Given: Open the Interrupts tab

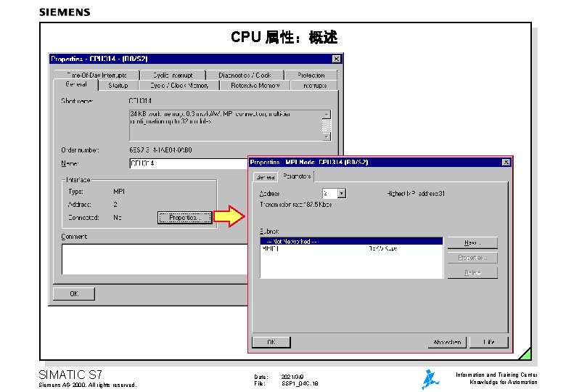Looking at the screenshot, I should pos(315,85).
